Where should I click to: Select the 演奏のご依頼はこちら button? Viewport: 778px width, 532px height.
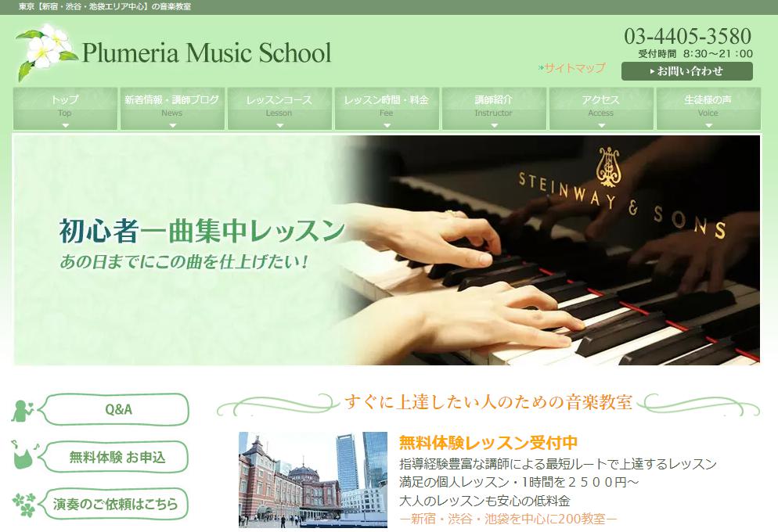tap(116, 504)
